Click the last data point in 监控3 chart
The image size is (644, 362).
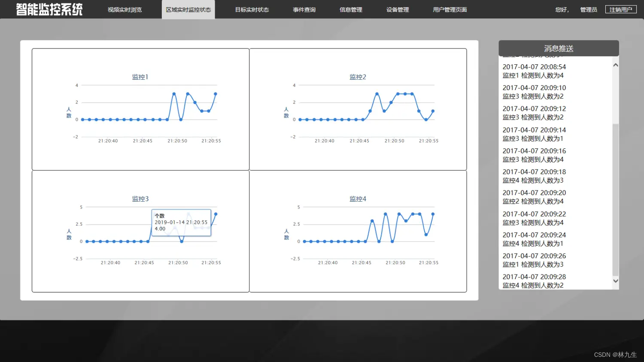[216, 214]
